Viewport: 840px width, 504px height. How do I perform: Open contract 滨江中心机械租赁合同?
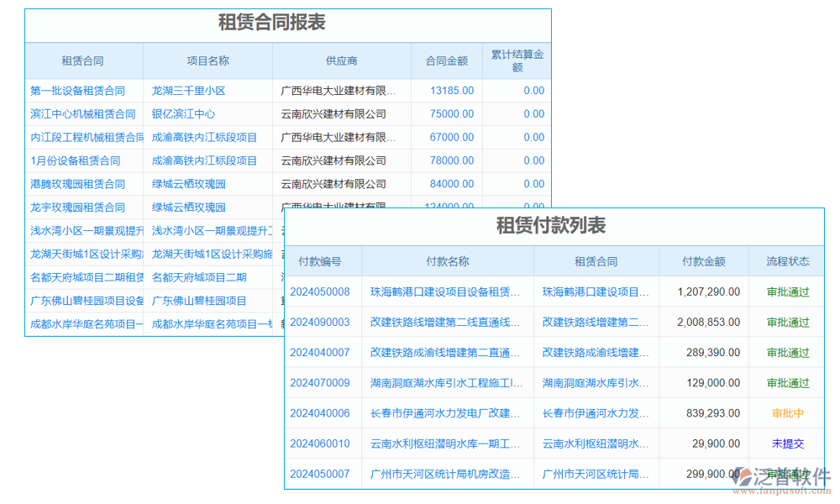click(81, 113)
